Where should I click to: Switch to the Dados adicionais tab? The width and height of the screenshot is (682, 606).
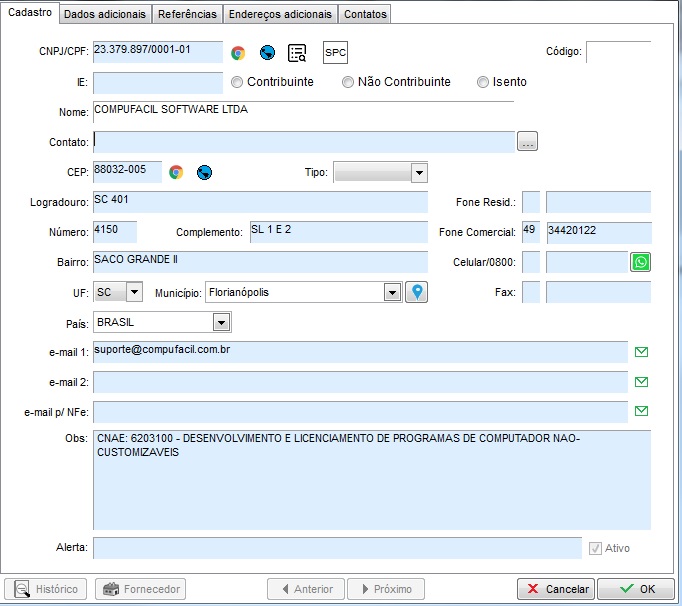click(x=106, y=14)
